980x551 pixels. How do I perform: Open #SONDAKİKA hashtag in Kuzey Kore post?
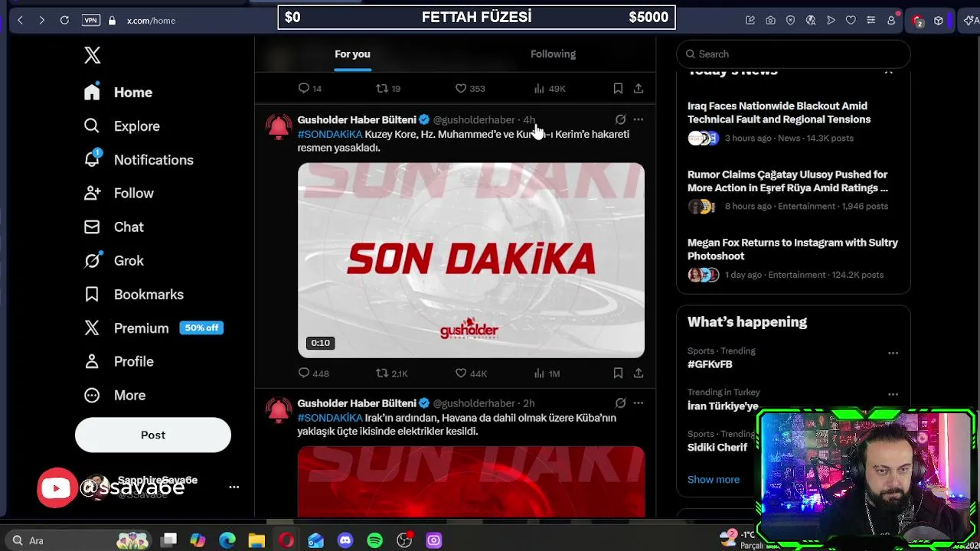coord(330,134)
